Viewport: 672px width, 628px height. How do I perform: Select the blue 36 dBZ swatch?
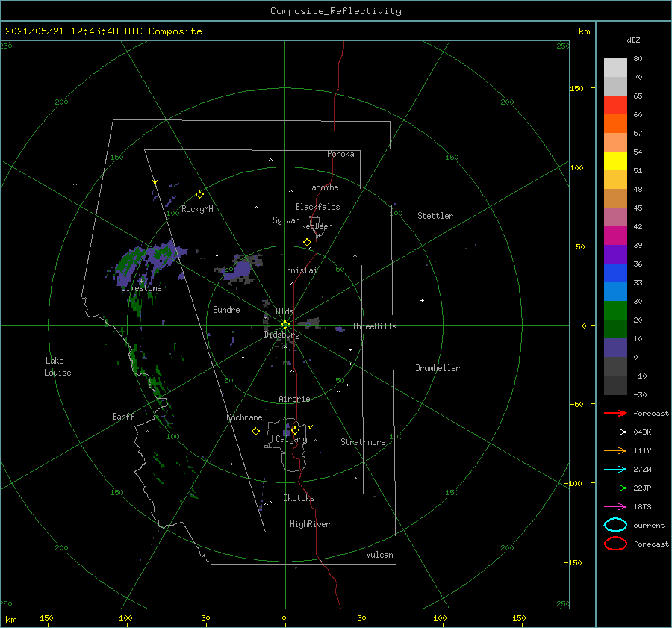[x=615, y=273]
